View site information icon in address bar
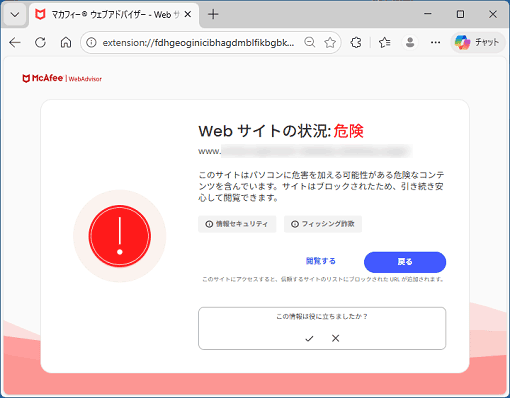 click(91, 42)
